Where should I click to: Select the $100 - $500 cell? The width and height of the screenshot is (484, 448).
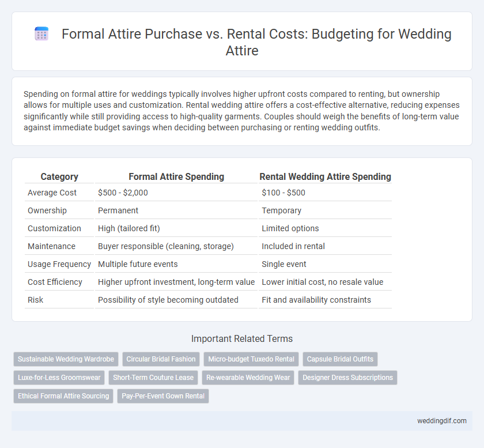325,193
